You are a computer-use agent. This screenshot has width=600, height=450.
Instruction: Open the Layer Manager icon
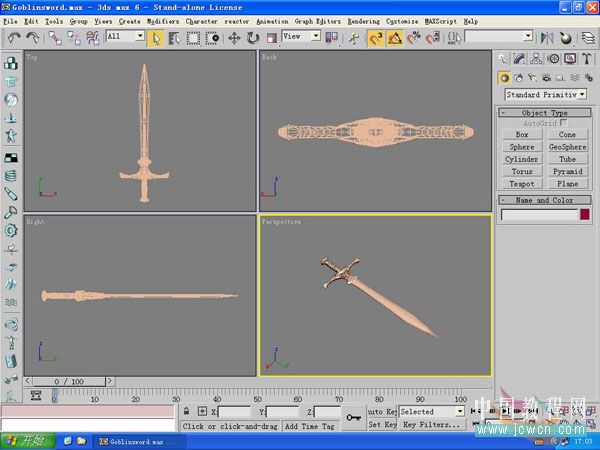tap(588, 38)
